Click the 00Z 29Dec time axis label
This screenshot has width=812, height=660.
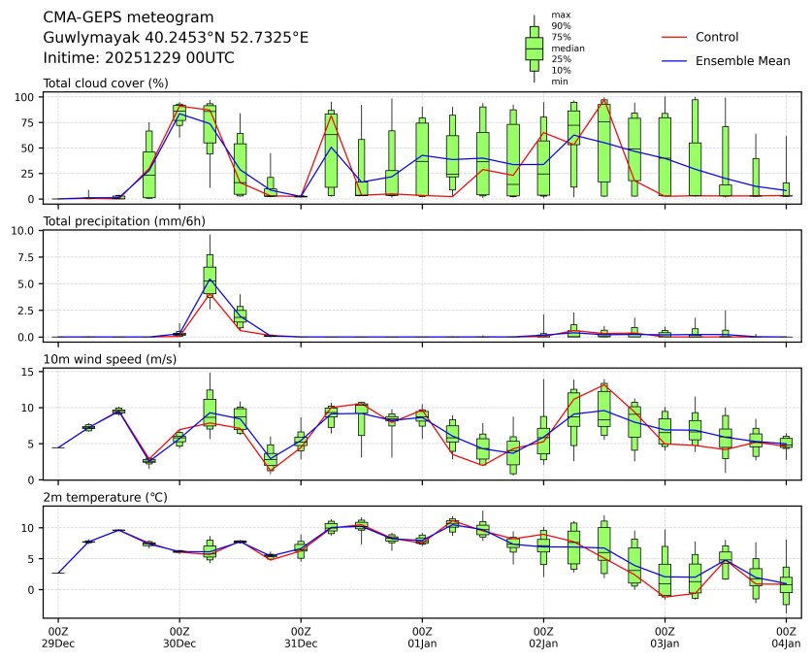58,637
